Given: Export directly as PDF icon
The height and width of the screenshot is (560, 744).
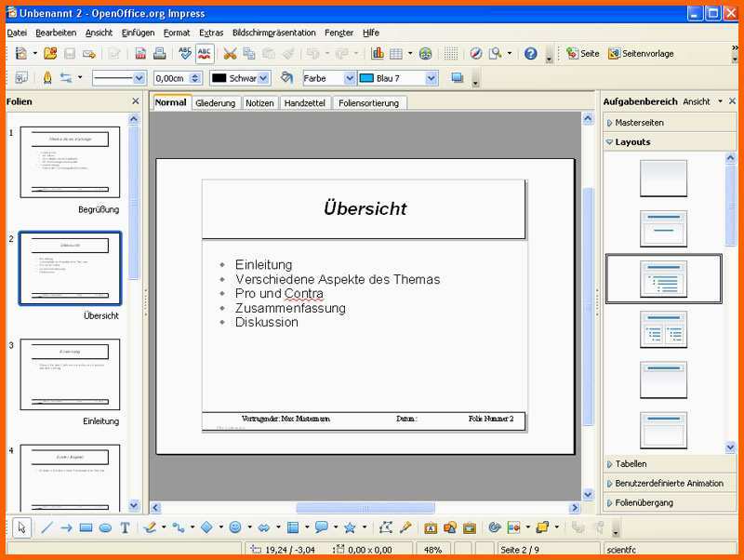Looking at the screenshot, I should click(x=140, y=53).
